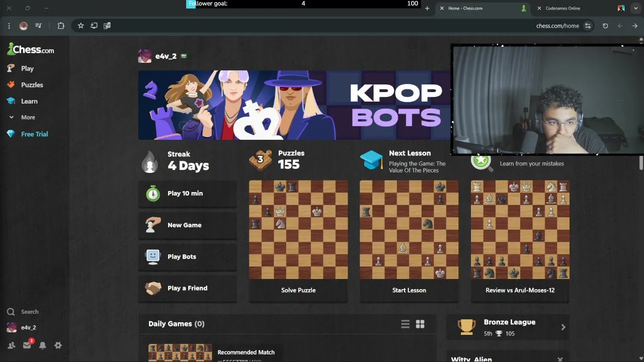Click the browser profile avatar icon
644x362 pixels.
click(24, 26)
